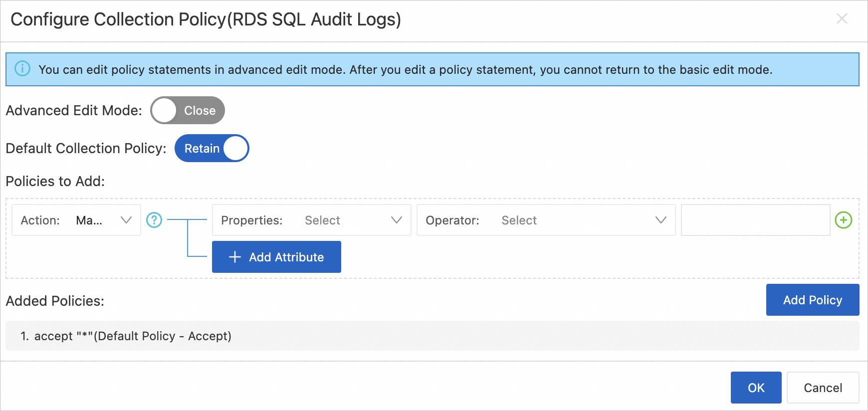Viewport: 868px width, 411px height.
Task: Close the Configure Collection Policy dialog
Action: [842, 19]
